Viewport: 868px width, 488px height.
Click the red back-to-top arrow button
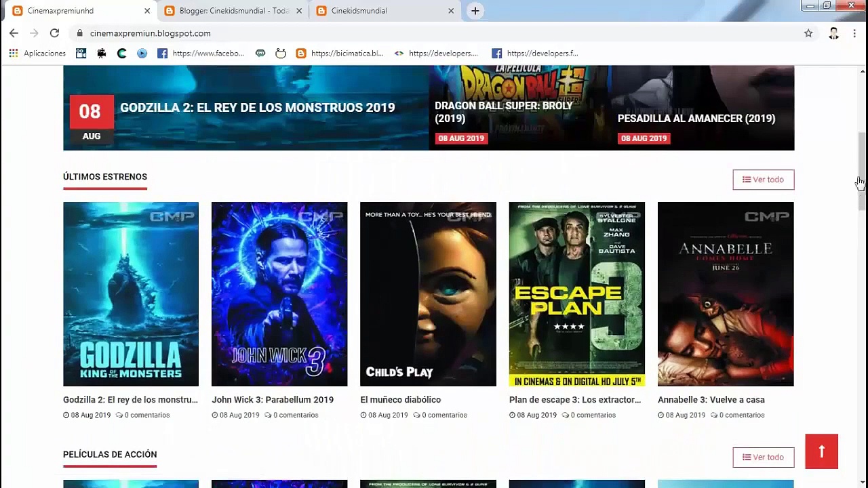tap(822, 451)
